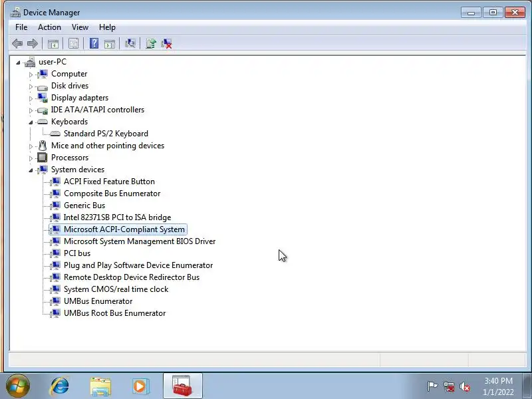
Task: Click the Disk drives icon
Action: pyautogui.click(x=43, y=87)
